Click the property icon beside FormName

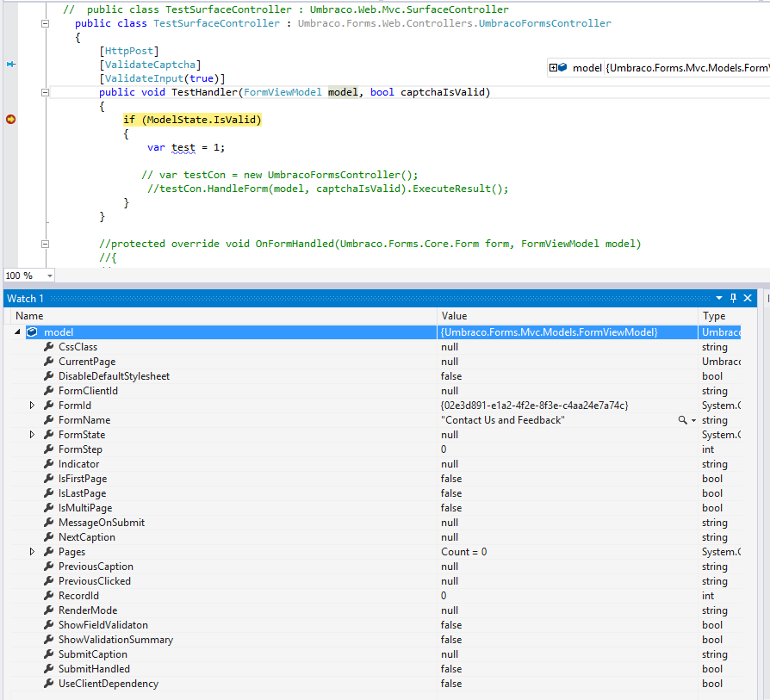pos(48,420)
